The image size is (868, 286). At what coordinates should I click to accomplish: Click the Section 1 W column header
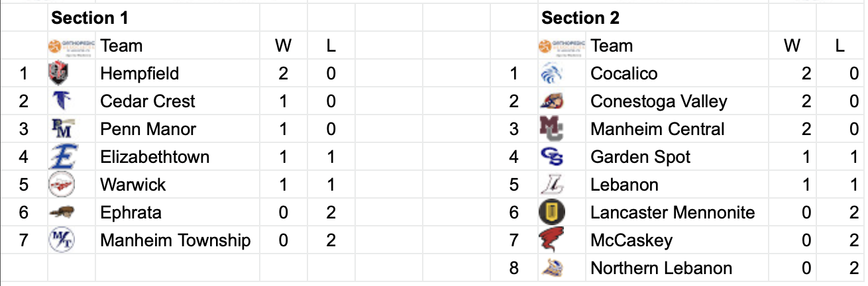[284, 46]
